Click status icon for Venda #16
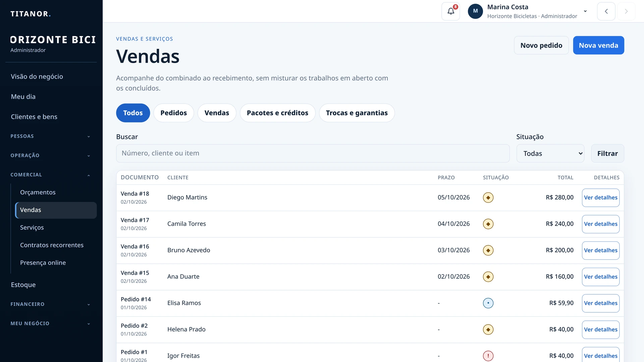644x362 pixels. click(488, 250)
